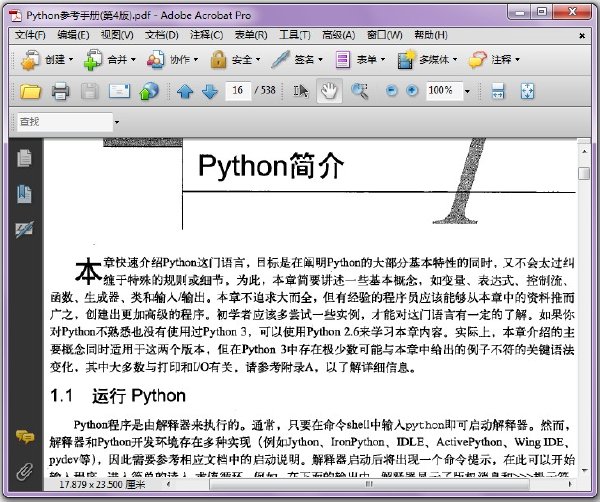Click the Combine (合并) files icon
Image resolution: width=600 pixels, height=502 pixels.
pos(93,60)
